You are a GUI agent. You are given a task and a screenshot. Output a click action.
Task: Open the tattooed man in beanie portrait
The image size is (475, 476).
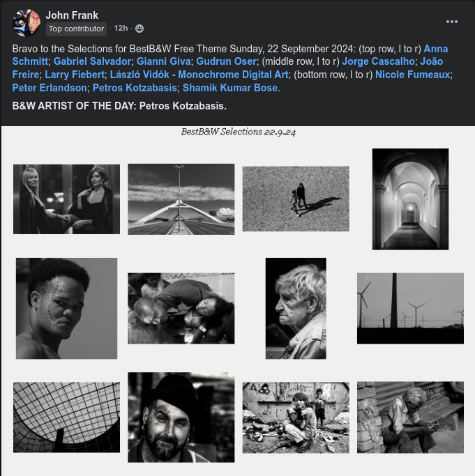181,417
